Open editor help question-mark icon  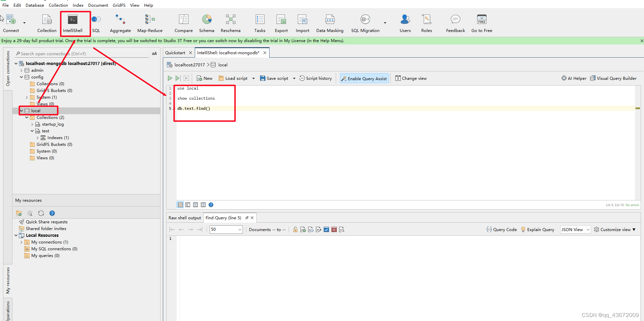[211, 205]
